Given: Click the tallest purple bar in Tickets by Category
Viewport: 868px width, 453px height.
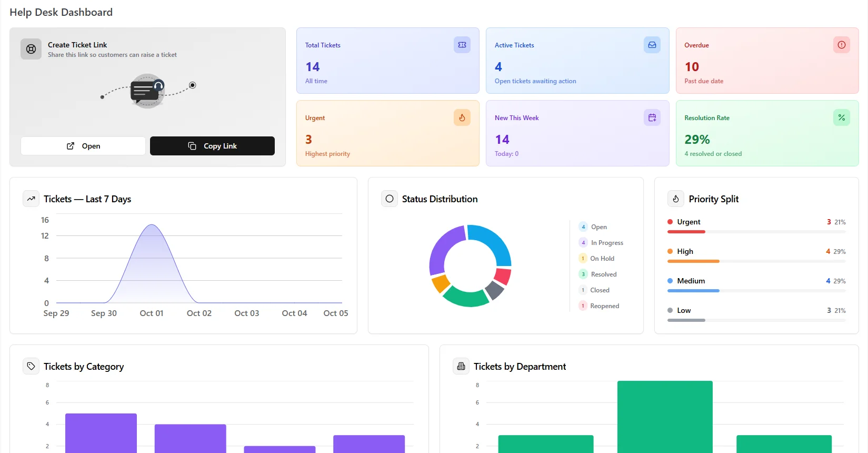Looking at the screenshot, I should (101, 433).
